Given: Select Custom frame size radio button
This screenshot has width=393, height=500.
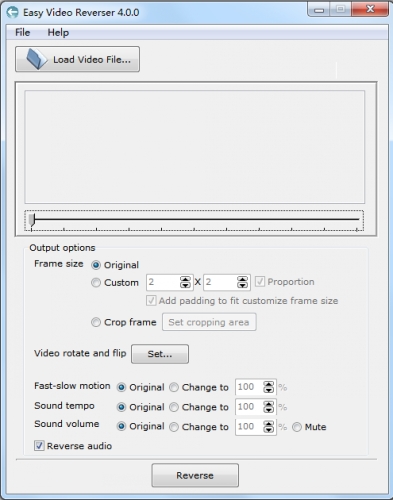Looking at the screenshot, I should 96,283.
